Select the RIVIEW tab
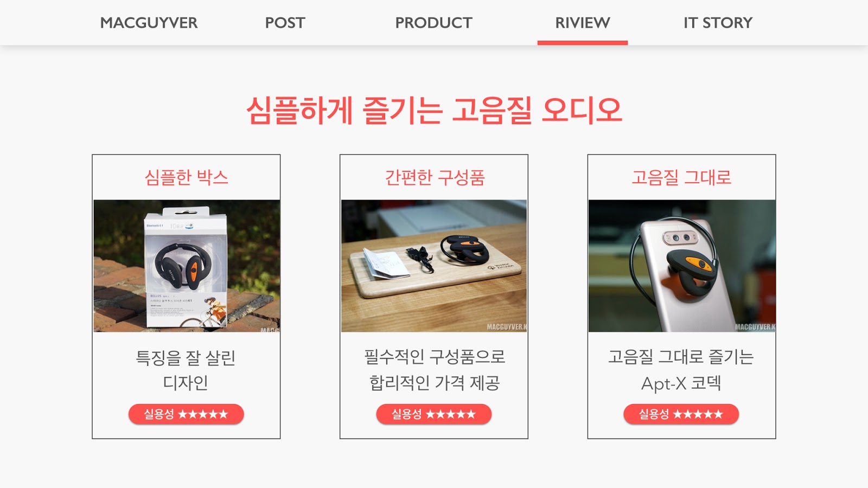The height and width of the screenshot is (488, 868). click(582, 23)
